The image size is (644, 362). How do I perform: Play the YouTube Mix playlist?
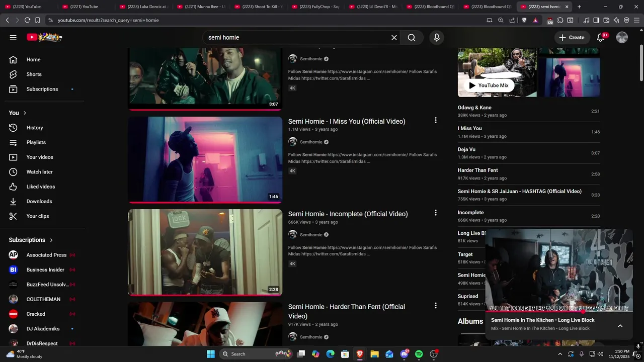(489, 85)
